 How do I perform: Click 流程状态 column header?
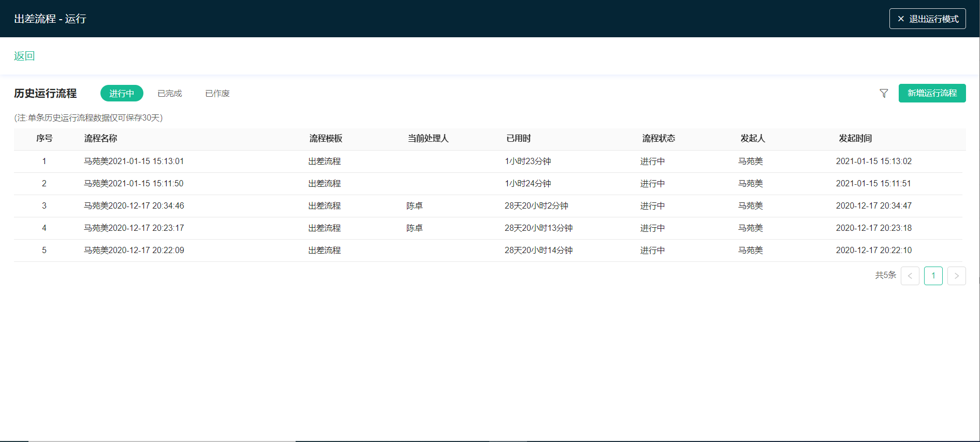coord(659,138)
